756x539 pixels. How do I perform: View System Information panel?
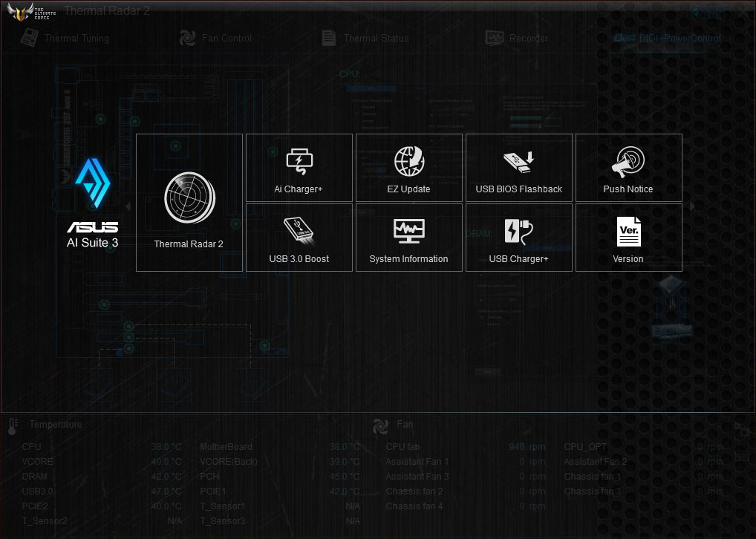point(409,238)
